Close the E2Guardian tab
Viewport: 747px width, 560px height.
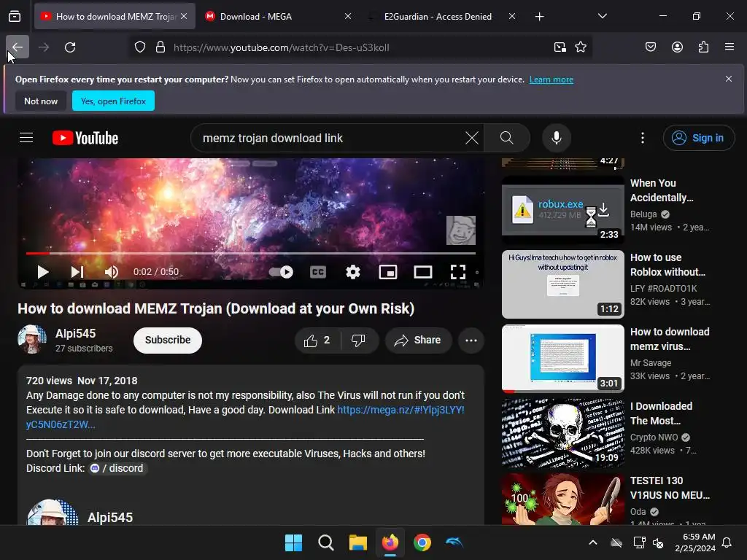pyautogui.click(x=511, y=16)
